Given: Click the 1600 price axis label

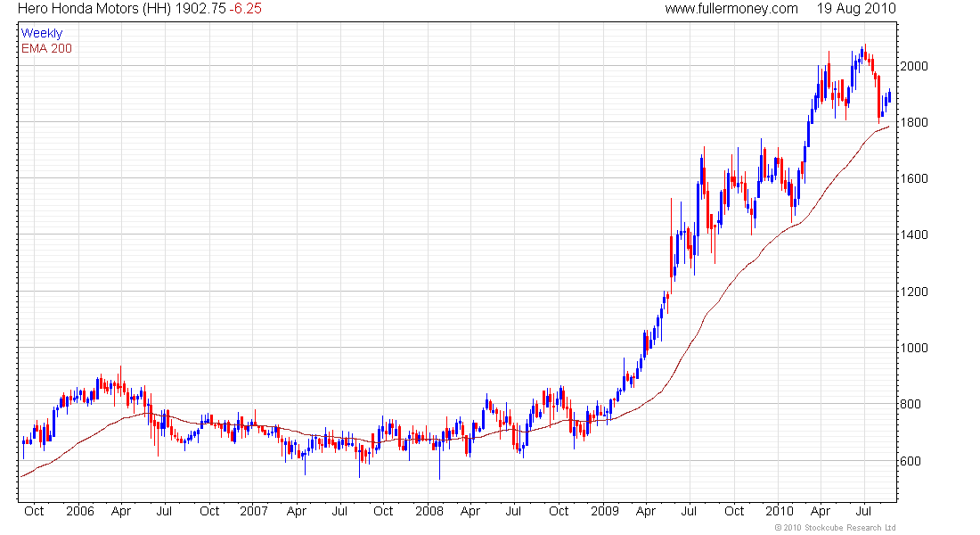Looking at the screenshot, I should point(914,179).
